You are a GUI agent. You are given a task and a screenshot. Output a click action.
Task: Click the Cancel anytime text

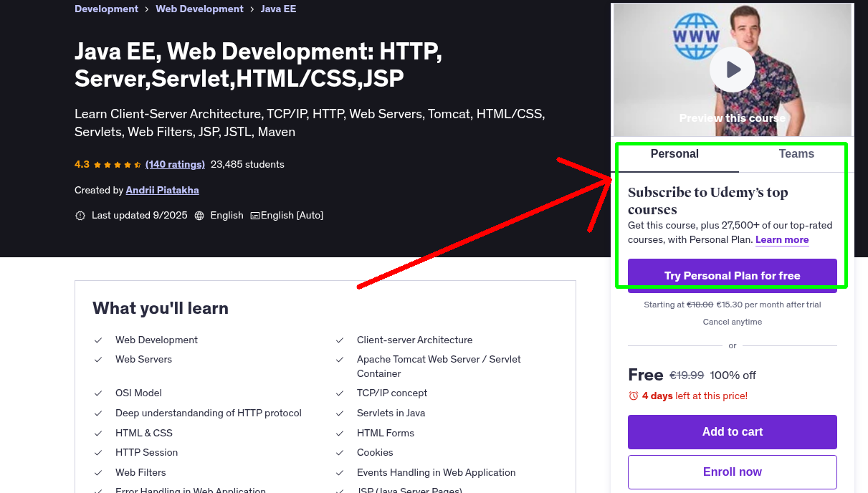(732, 322)
